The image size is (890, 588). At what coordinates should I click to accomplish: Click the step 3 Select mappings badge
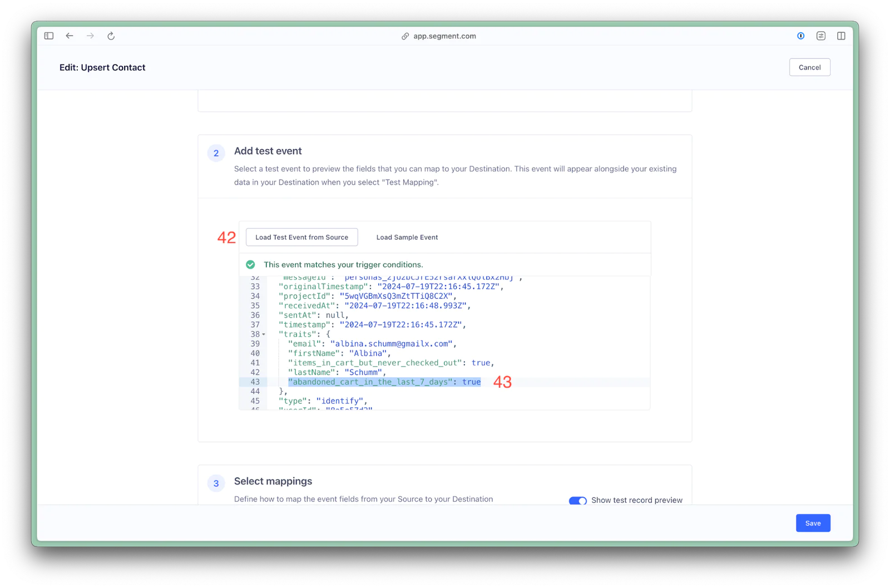pyautogui.click(x=216, y=483)
